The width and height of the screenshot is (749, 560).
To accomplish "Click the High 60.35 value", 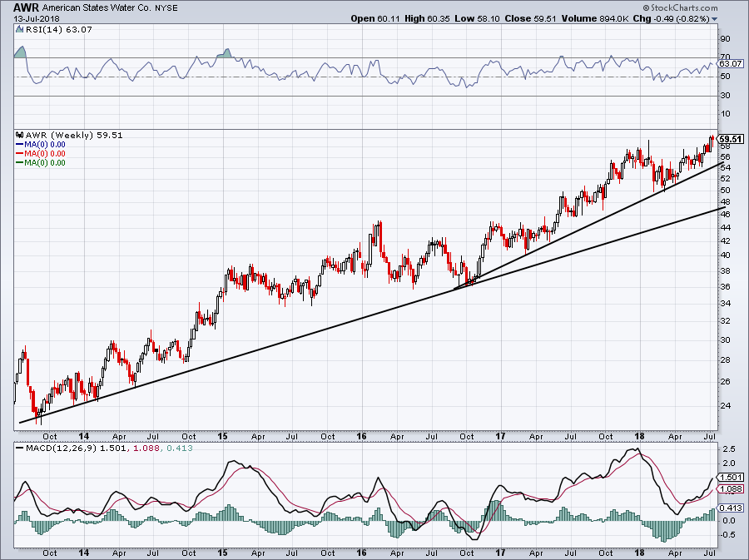I will (x=427, y=18).
